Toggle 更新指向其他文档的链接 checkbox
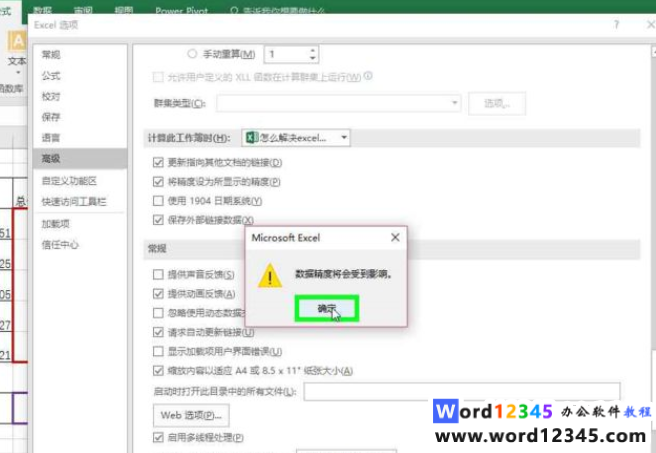 [158, 162]
